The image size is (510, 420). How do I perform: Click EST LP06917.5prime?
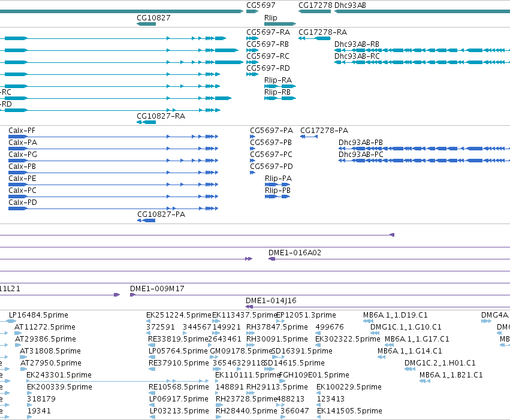[179, 399]
